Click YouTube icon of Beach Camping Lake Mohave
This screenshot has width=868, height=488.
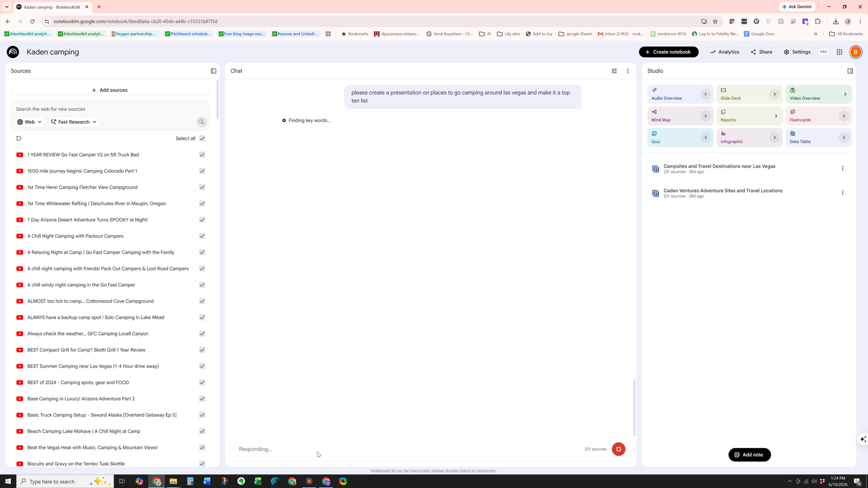pos(20,431)
